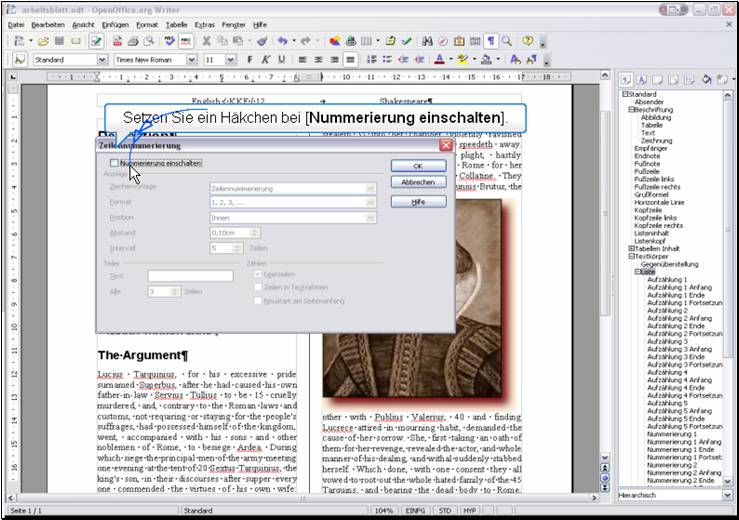739x520 pixels.
Task: Click the italic formatting icon
Action: [x=265, y=60]
